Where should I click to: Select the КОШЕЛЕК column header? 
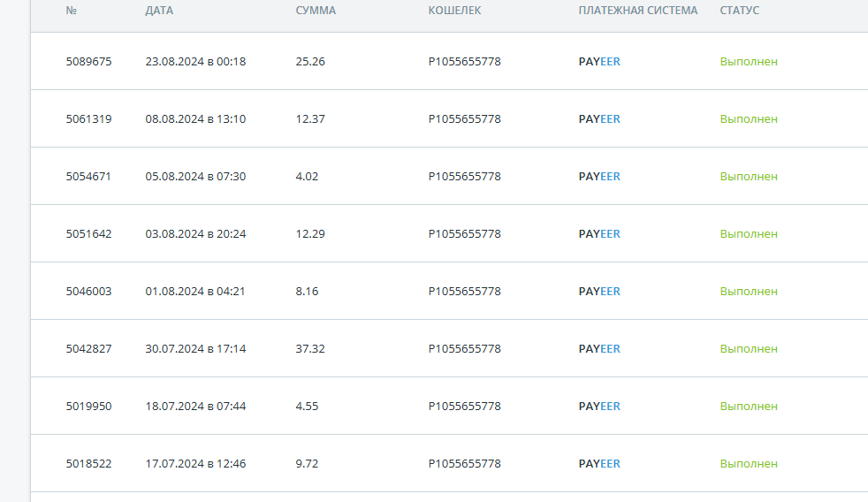click(x=454, y=11)
